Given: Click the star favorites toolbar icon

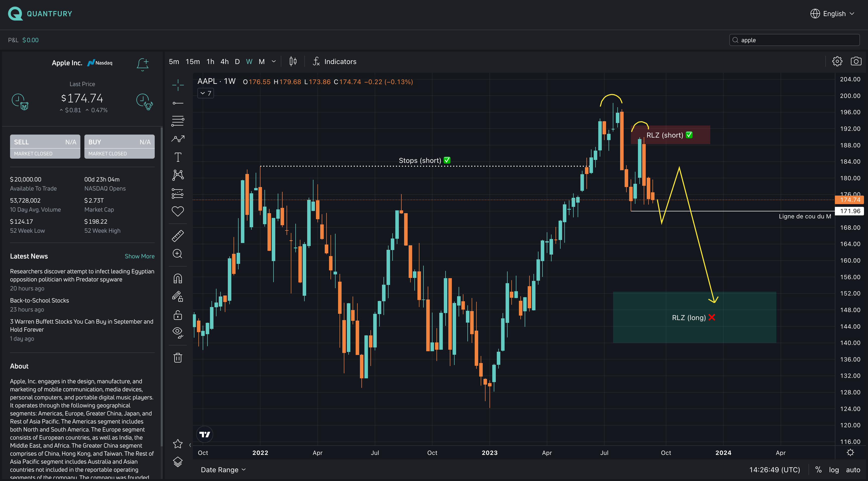Looking at the screenshot, I should (x=178, y=444).
